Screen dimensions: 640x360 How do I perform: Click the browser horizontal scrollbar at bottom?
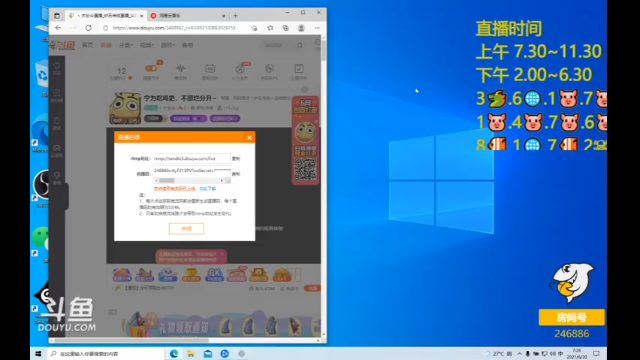tap(131, 340)
